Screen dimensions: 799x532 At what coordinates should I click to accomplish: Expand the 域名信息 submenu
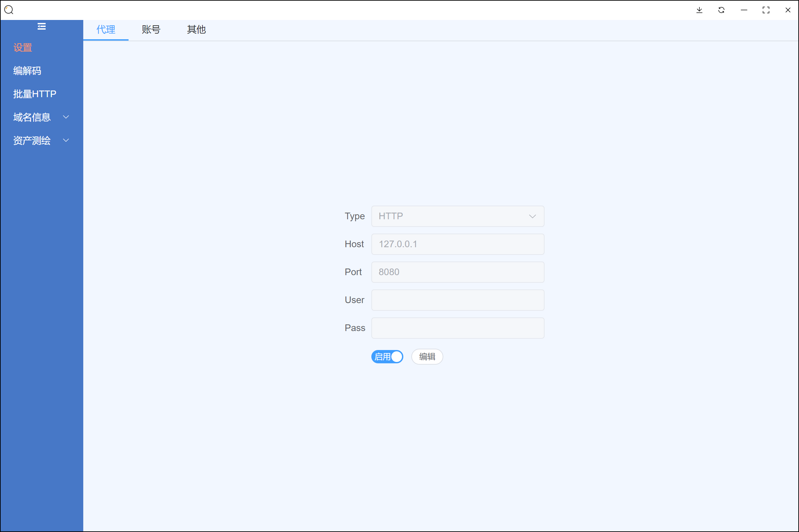tap(41, 117)
